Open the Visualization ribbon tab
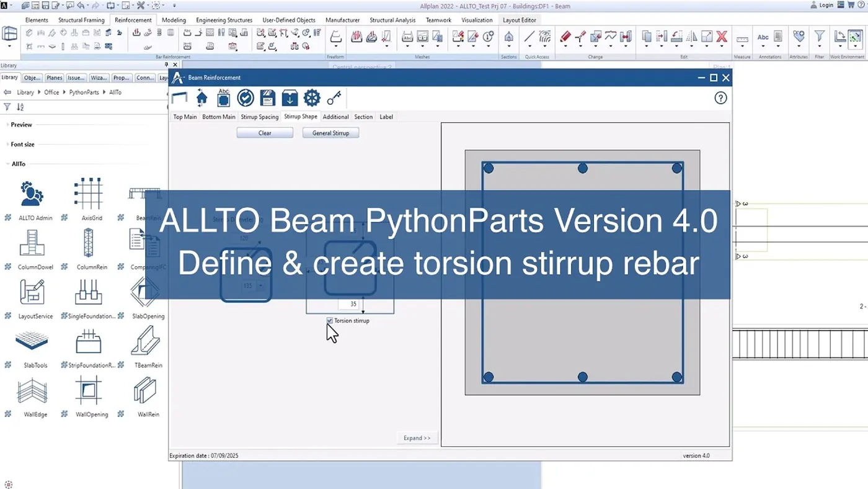 coord(477,20)
